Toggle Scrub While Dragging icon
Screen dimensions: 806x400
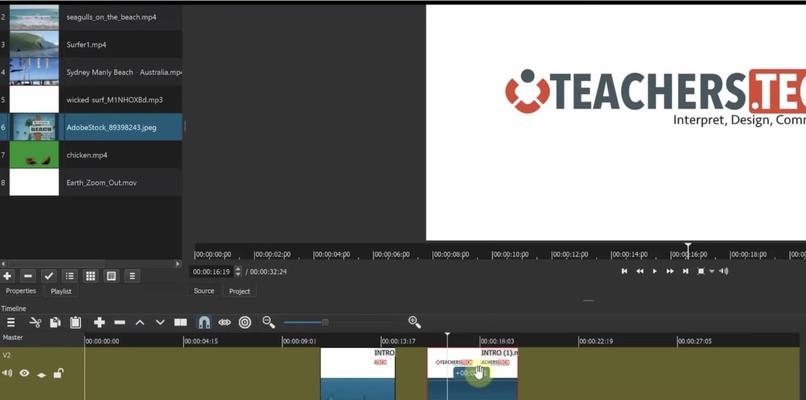[x=225, y=322]
